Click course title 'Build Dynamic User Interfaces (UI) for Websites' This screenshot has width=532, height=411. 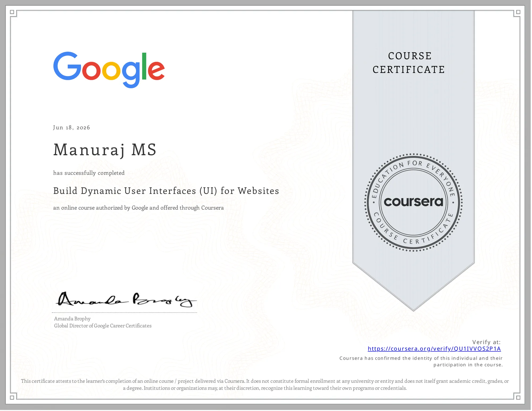[166, 191]
